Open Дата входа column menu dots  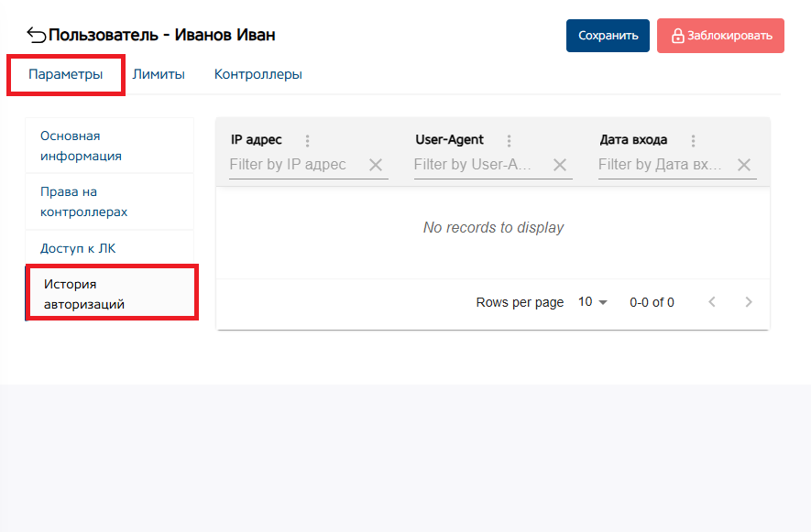click(x=693, y=141)
